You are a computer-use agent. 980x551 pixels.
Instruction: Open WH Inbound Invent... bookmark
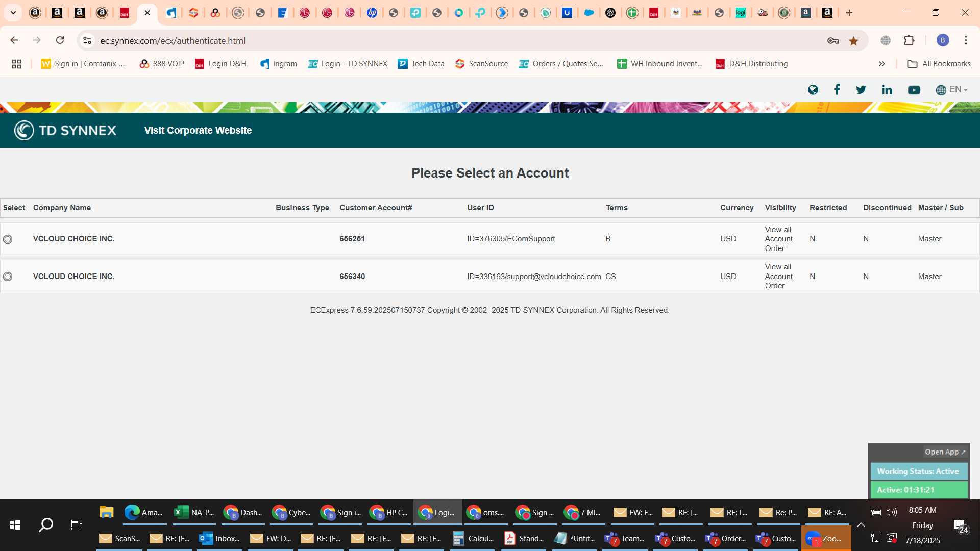[x=660, y=64]
